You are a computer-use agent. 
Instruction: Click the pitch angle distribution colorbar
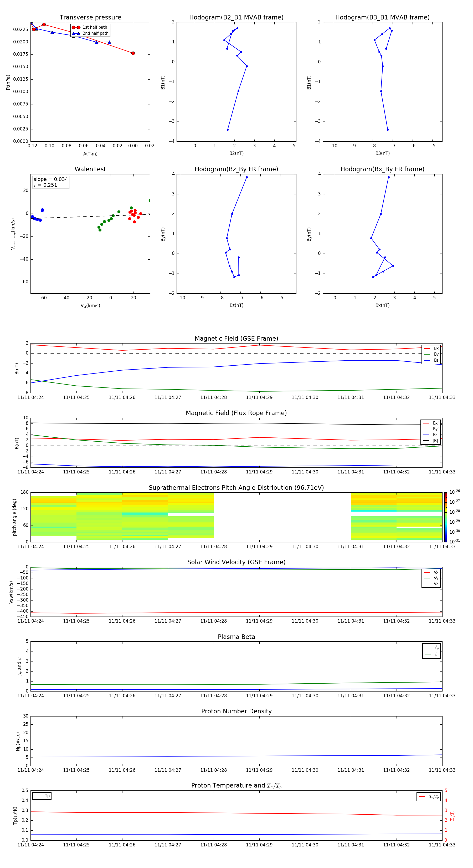(x=445, y=517)
